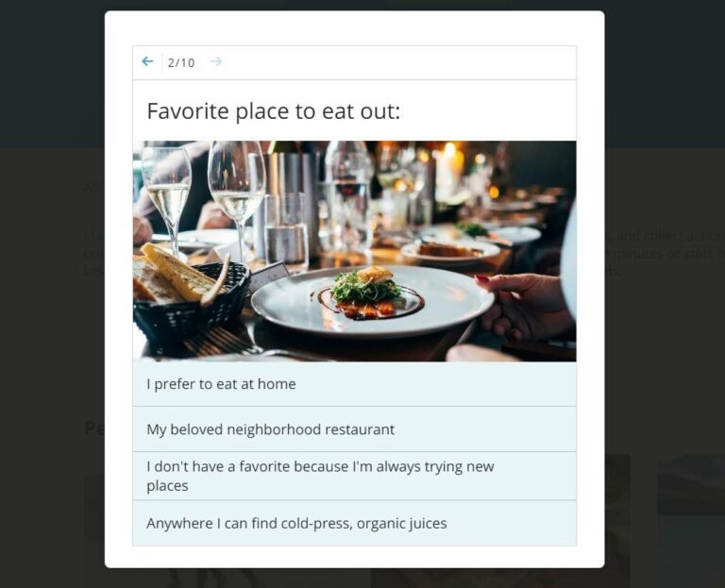The height and width of the screenshot is (588, 725).
Task: Go back to the previous quiz question
Action: [147, 62]
